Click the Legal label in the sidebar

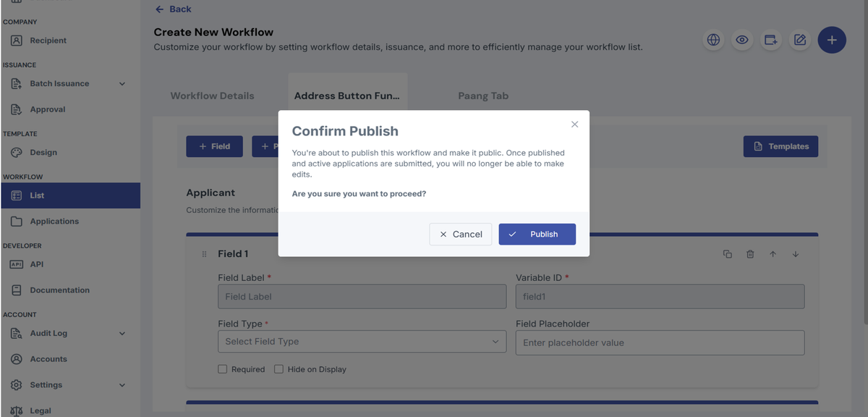click(41, 410)
